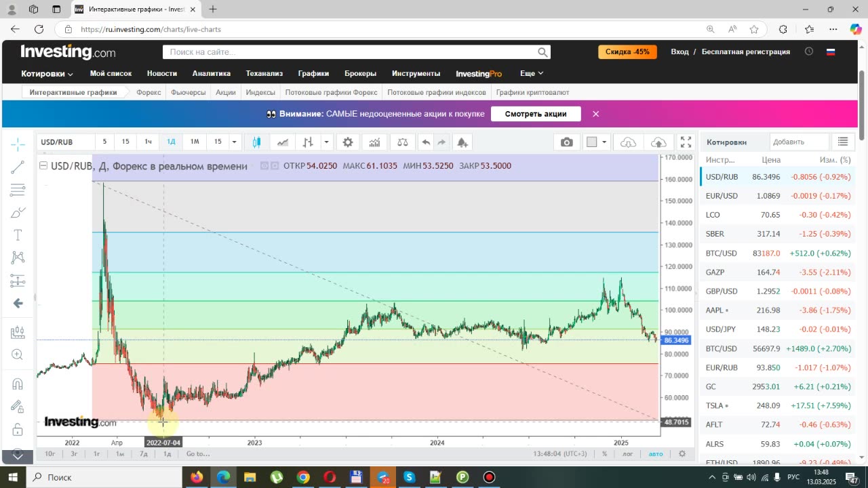868x488 pixels.
Task: Open the Теханализ menu
Action: click(264, 73)
